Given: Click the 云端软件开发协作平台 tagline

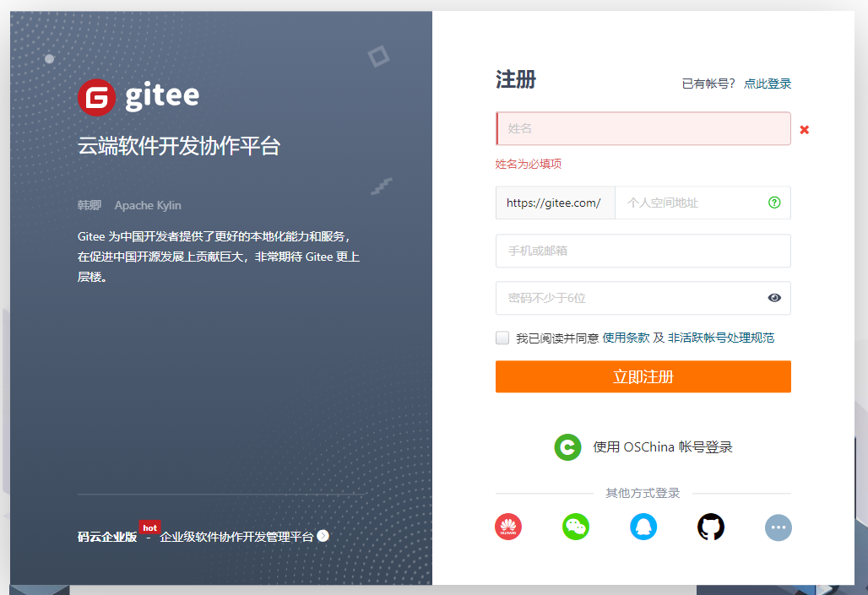Looking at the screenshot, I should point(179,146).
